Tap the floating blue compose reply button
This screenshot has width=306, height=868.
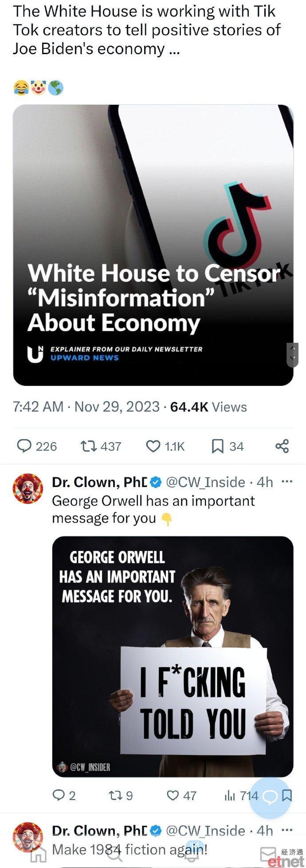click(x=270, y=797)
